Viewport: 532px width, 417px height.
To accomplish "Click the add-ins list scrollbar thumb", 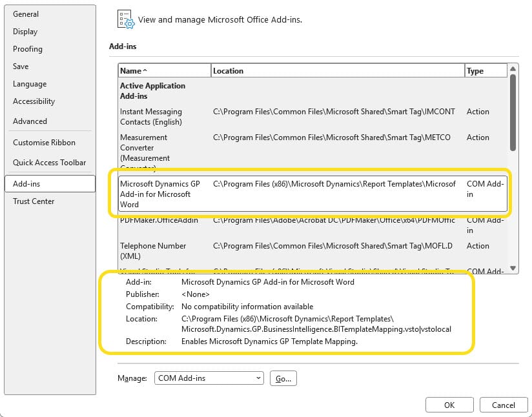I will click(x=513, y=113).
